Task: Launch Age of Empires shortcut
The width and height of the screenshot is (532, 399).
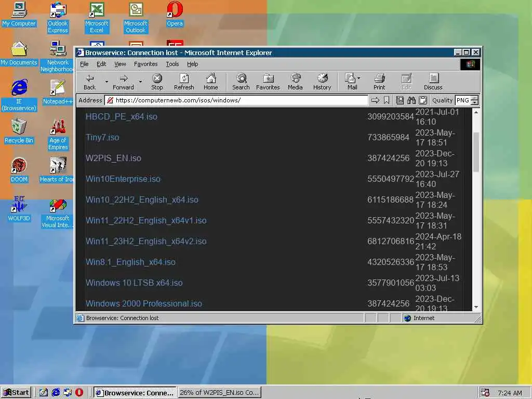Action: coord(58,135)
